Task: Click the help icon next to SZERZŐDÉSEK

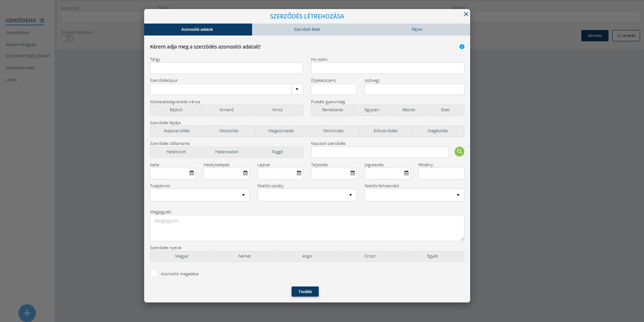Action: pyautogui.click(x=42, y=21)
